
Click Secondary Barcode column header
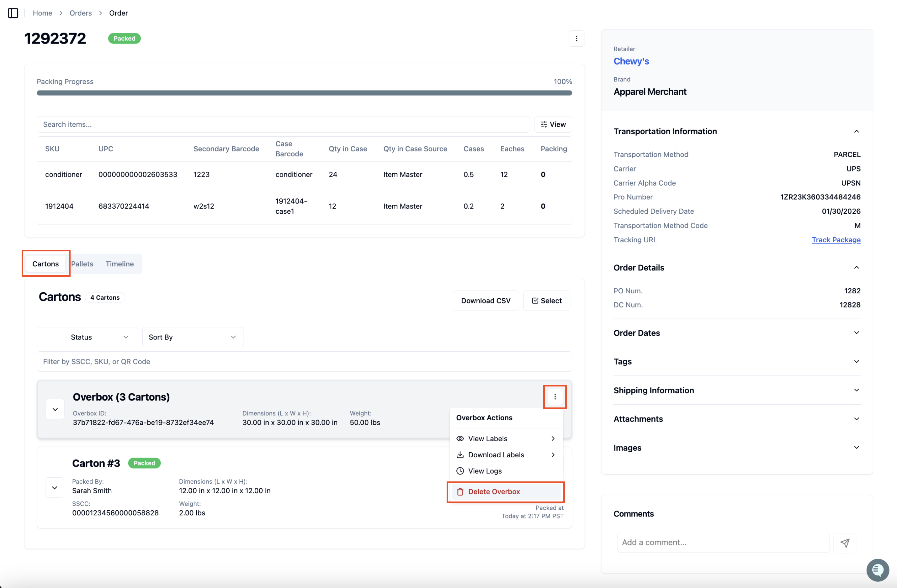pos(226,149)
